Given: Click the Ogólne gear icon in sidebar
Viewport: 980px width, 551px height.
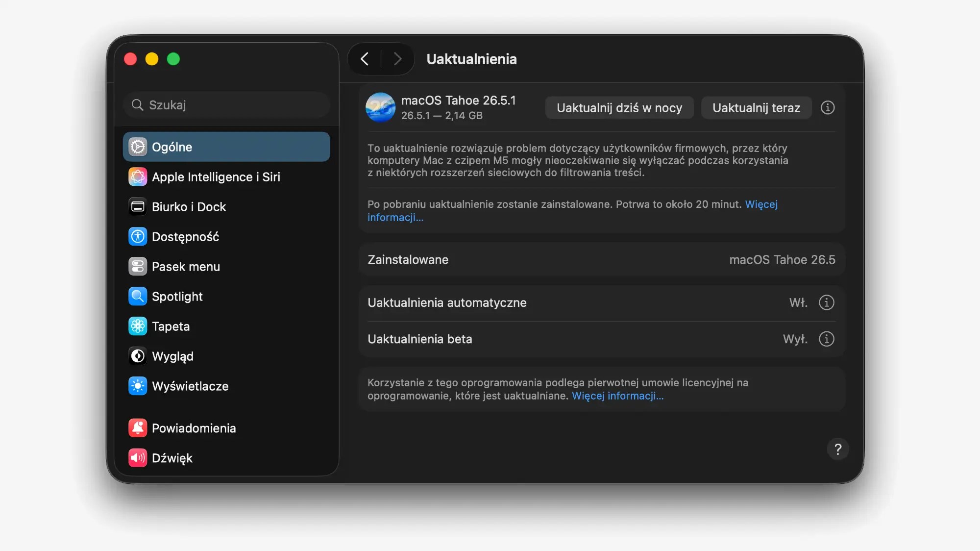Looking at the screenshot, I should [x=138, y=147].
